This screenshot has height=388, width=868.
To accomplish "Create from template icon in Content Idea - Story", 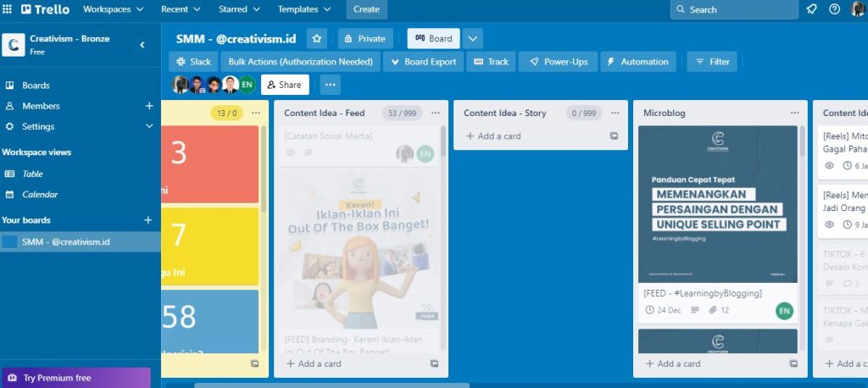I will (614, 136).
